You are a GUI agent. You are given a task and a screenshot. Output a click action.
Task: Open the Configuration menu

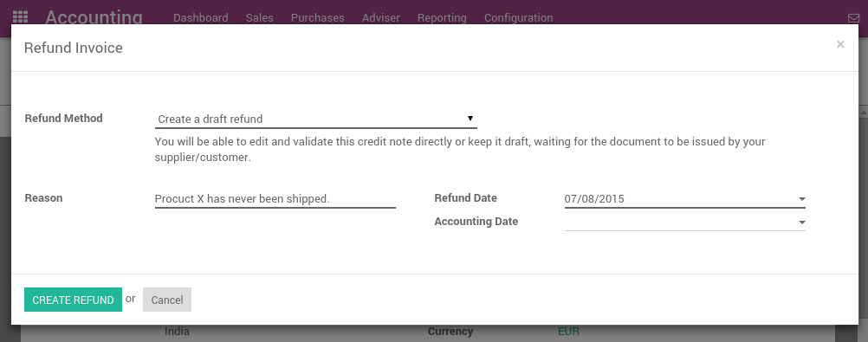pyautogui.click(x=519, y=17)
